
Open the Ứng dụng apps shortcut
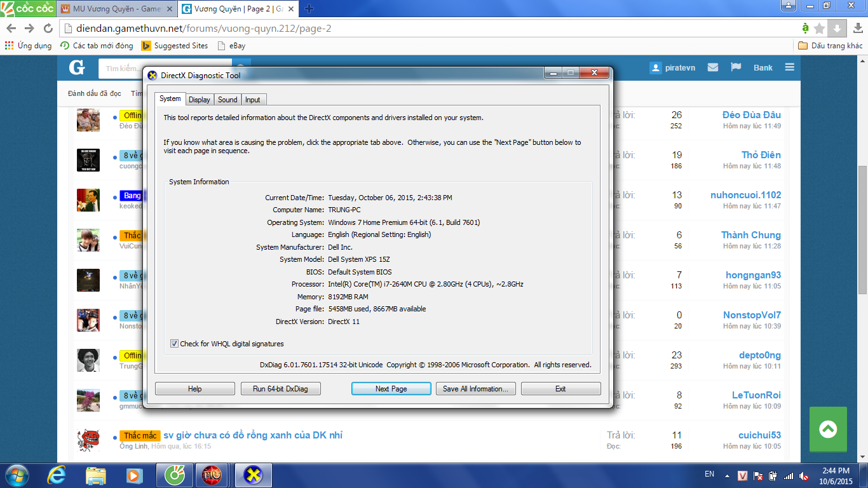pyautogui.click(x=28, y=46)
